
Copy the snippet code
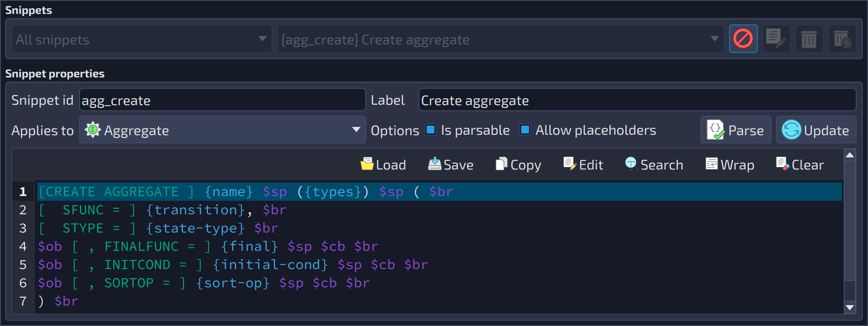click(518, 165)
